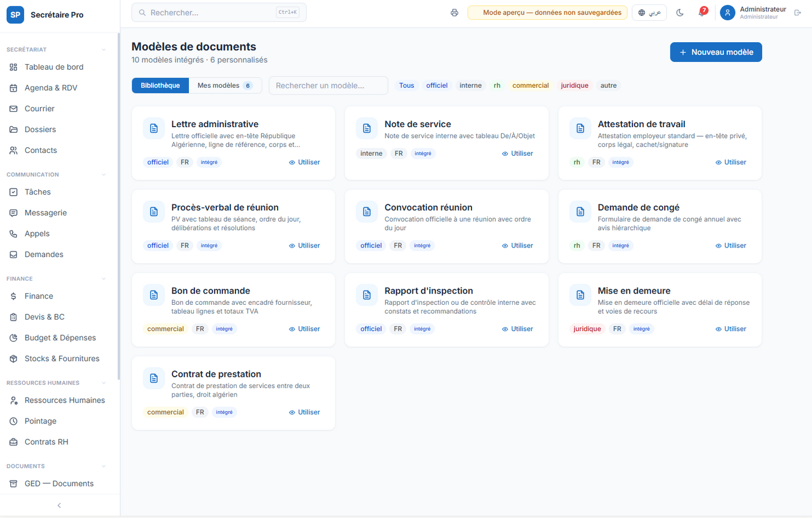Click the sidebar vertical scrollbar
The image size is (812, 518).
tap(119, 206)
